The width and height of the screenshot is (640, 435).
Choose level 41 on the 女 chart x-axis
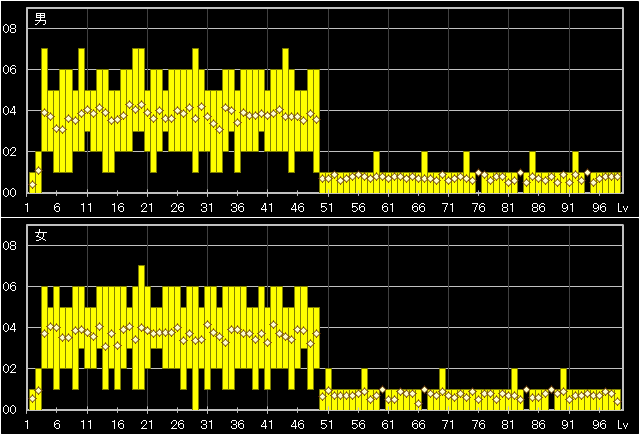click(267, 425)
